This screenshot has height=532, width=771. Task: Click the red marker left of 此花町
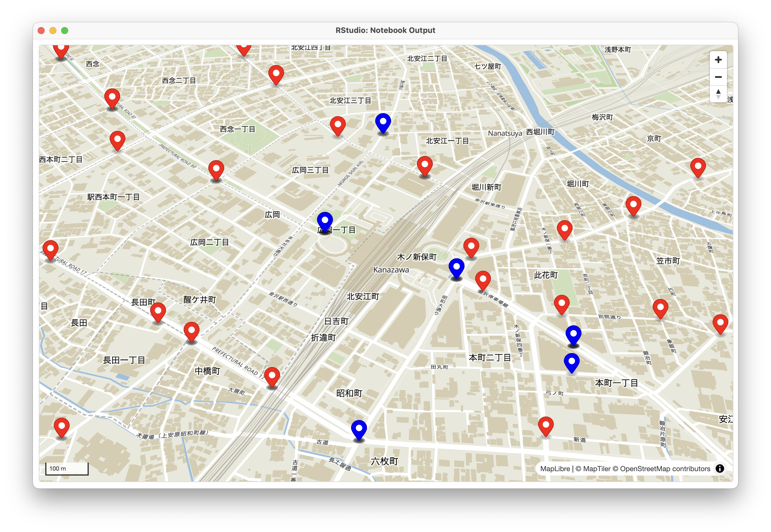tap(483, 281)
